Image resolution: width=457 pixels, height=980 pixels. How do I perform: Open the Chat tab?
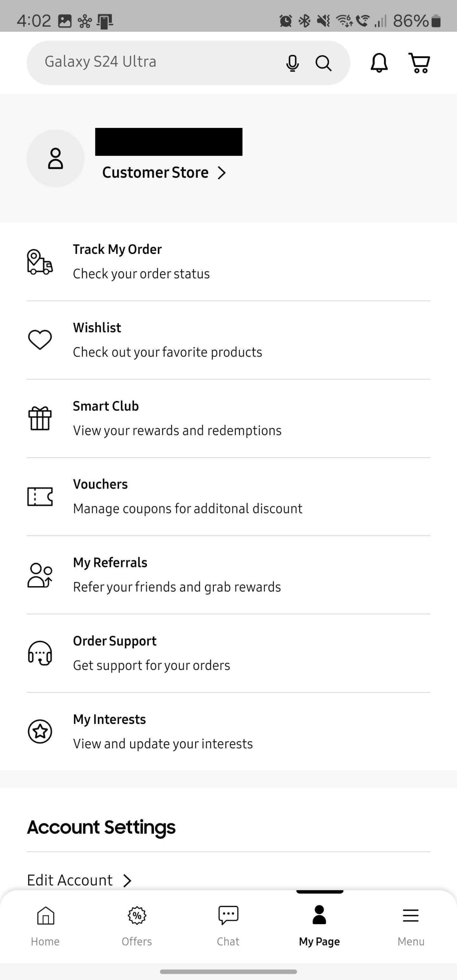[228, 925]
